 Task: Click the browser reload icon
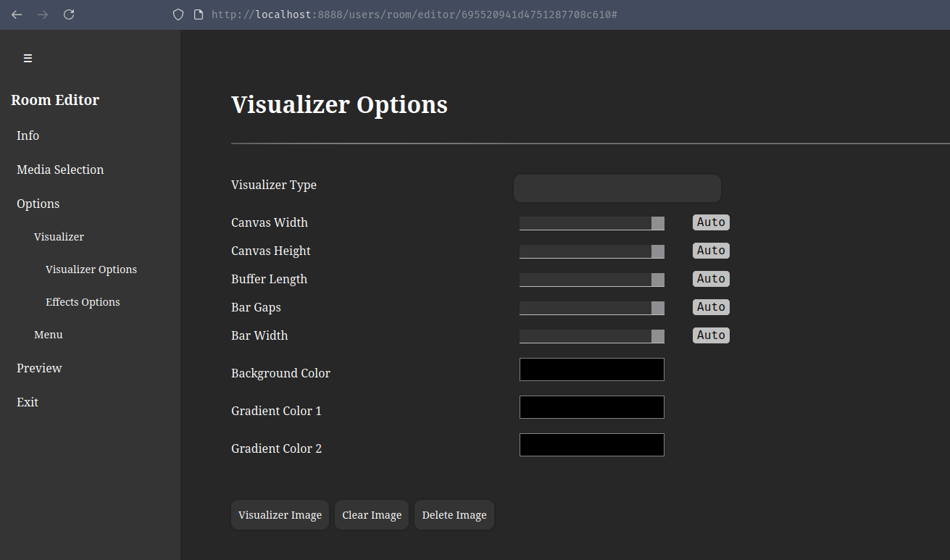68,14
